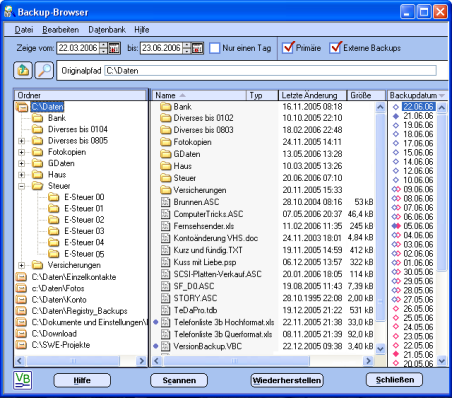Sort file list by Größe column
The image size is (452, 398).
pos(366,95)
